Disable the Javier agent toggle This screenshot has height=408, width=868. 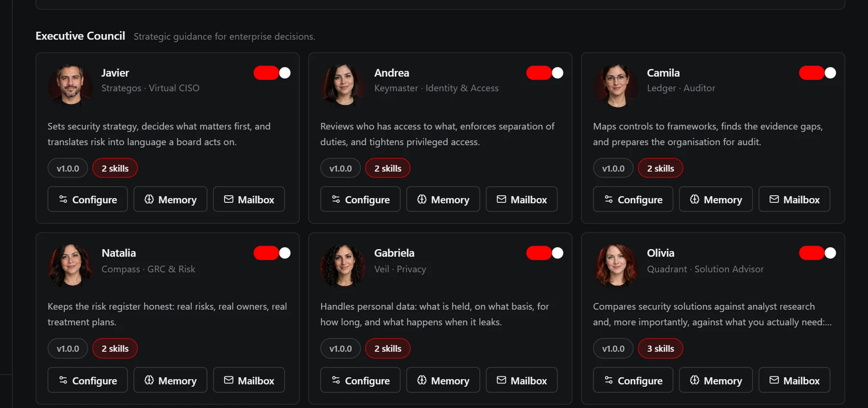click(x=272, y=73)
